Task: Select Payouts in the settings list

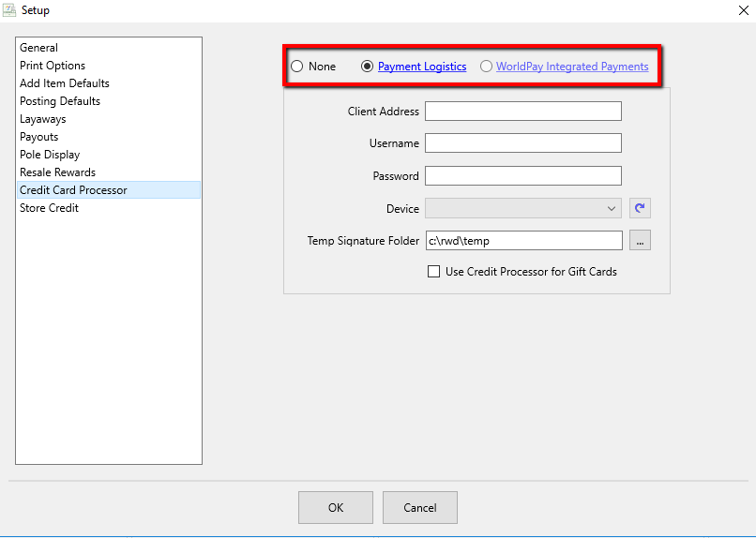Action: pyautogui.click(x=109, y=137)
